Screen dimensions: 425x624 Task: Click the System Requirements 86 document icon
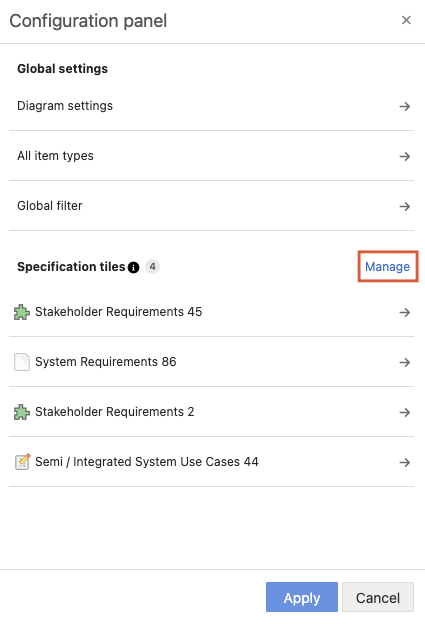point(22,362)
